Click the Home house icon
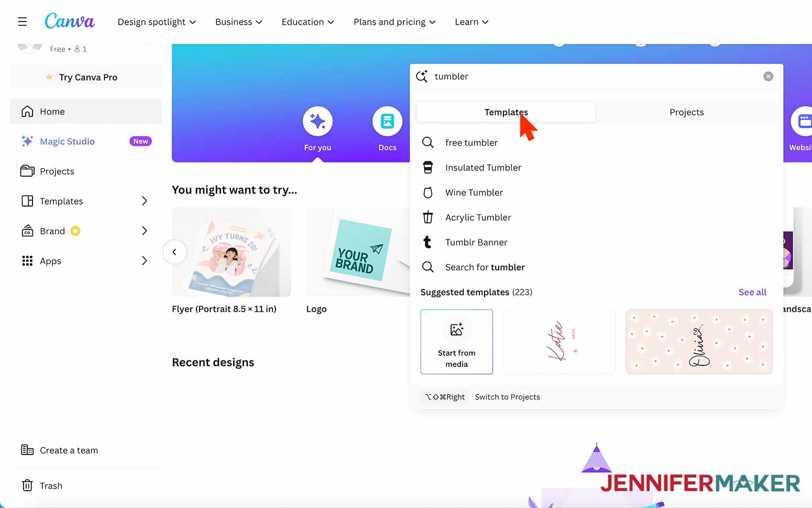 tap(27, 112)
